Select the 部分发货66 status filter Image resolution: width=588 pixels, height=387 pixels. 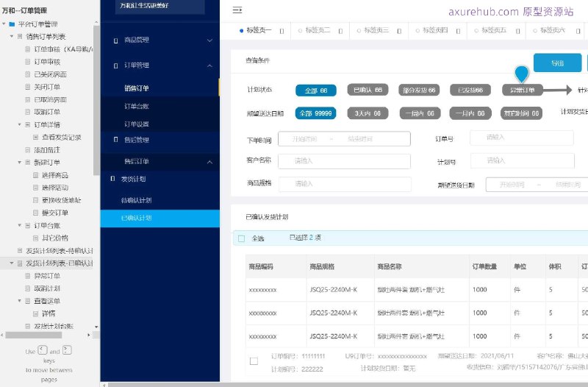pyautogui.click(x=419, y=90)
